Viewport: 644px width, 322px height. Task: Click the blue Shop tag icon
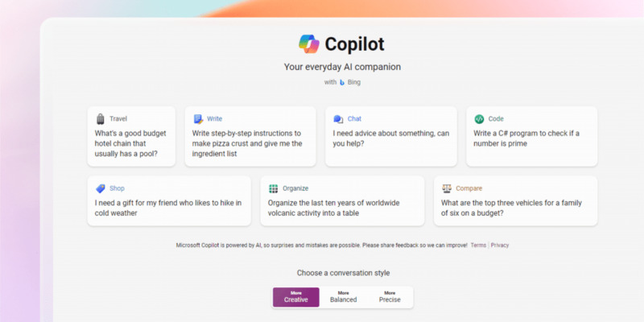click(x=100, y=188)
